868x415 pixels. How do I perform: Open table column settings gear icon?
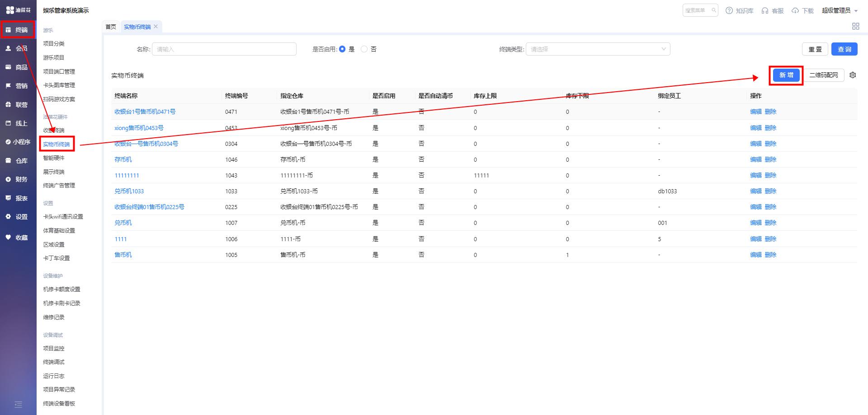pos(853,75)
